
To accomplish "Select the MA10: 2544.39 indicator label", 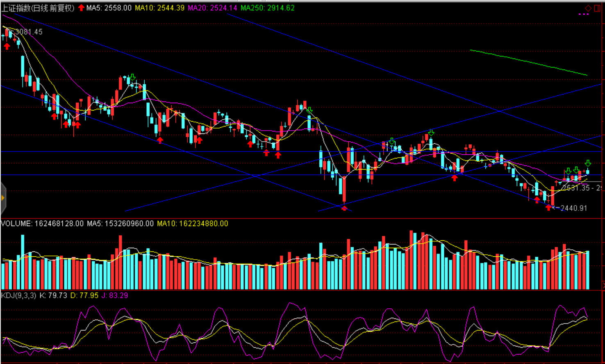I will click(x=159, y=8).
